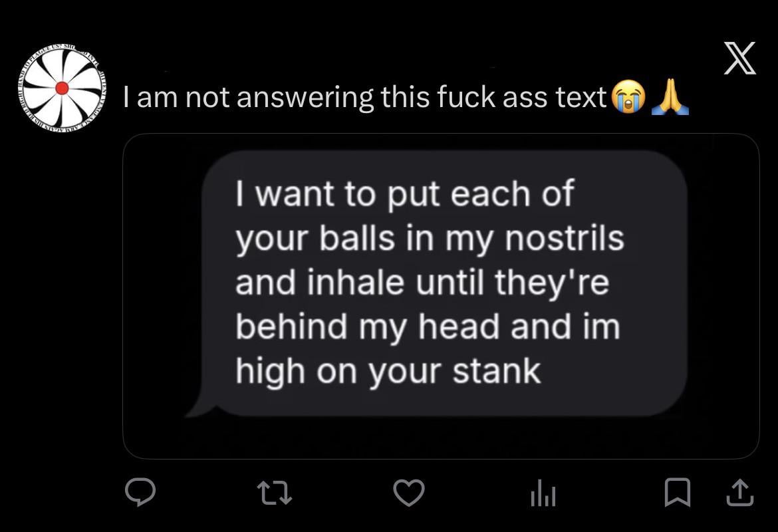778x532 pixels.
Task: Click the praying hands emoji
Action: 670,96
